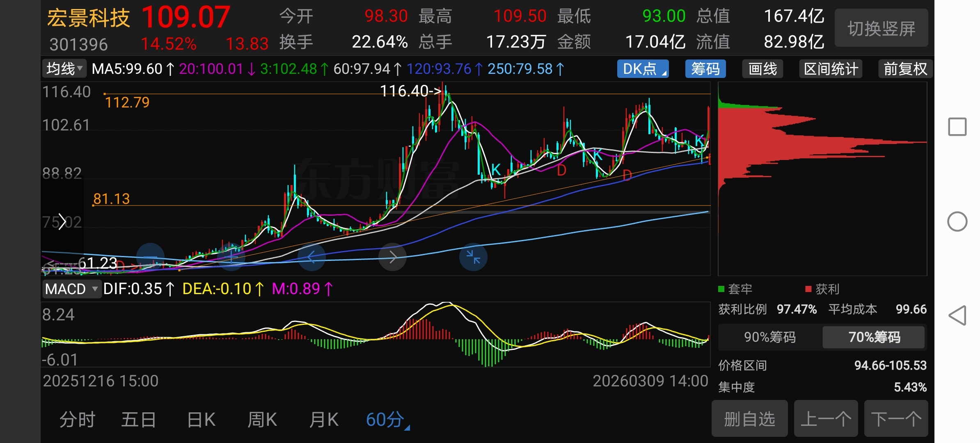Switch to the 分时 tab
This screenshot has width=980, height=443.
pos(77,420)
